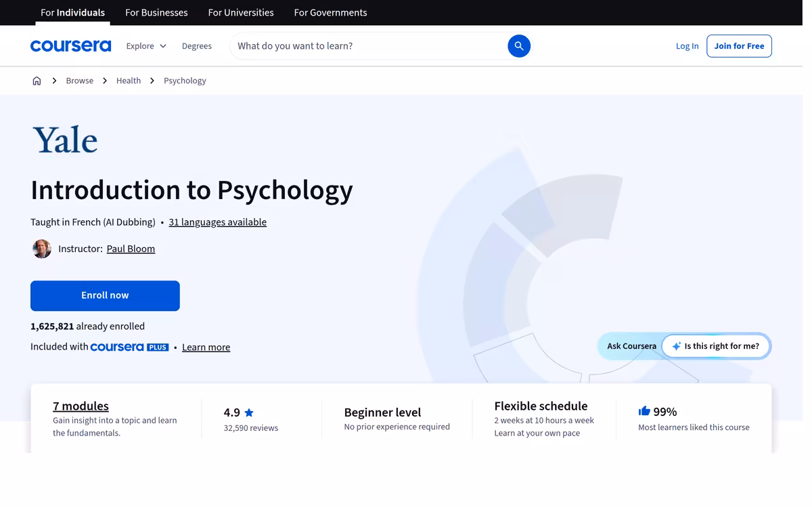Viewport: 812px width, 508px height.
Task: Click the 'Is this right for me?' button
Action: (x=716, y=346)
